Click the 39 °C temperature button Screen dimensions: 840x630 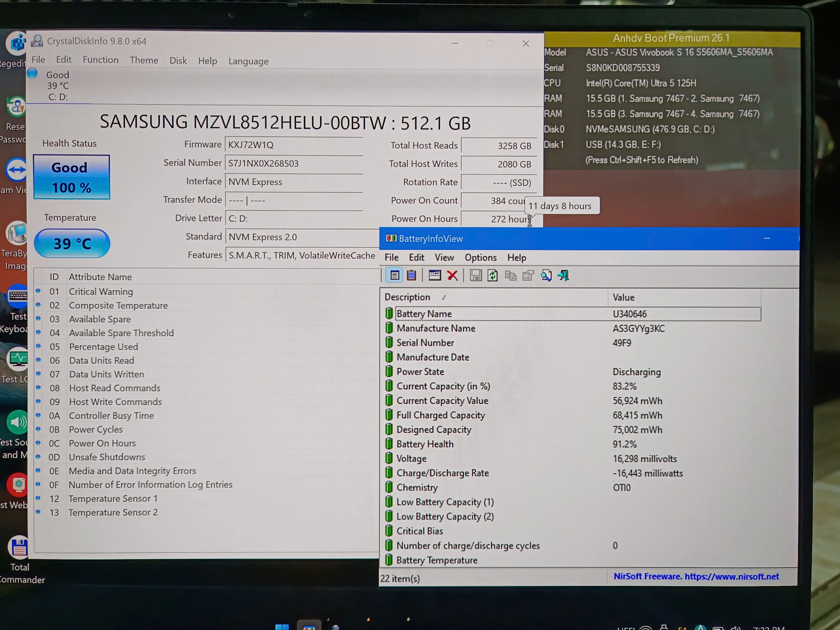point(72,243)
